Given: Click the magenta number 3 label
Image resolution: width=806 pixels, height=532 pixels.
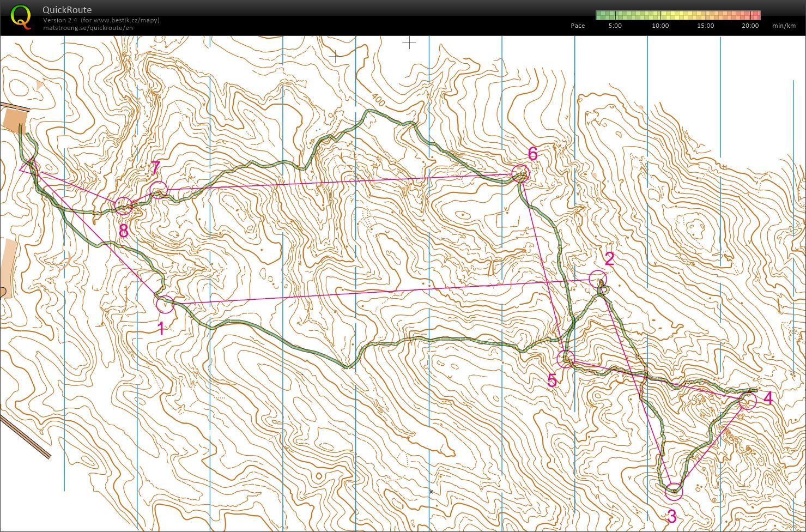Looking at the screenshot, I should click(671, 516).
